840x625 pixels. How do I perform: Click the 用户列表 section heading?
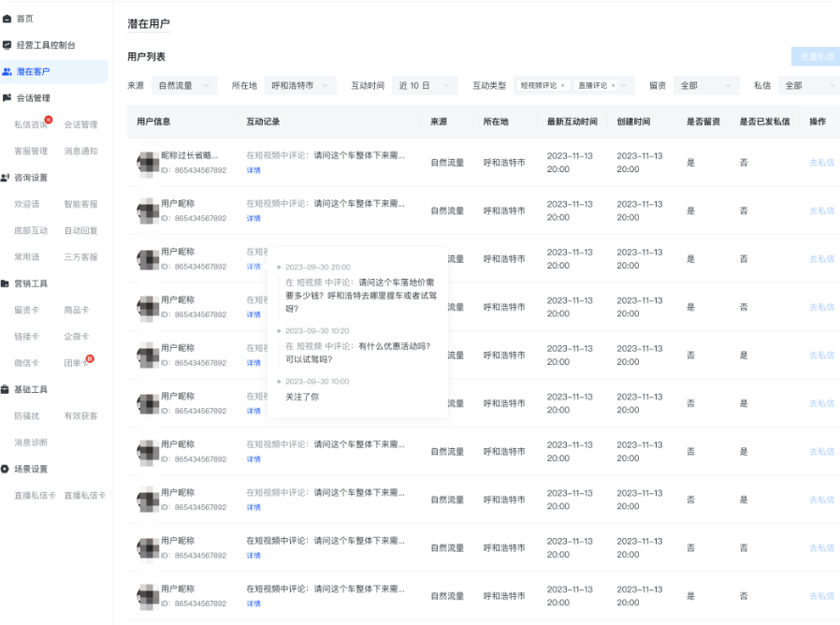(x=146, y=56)
